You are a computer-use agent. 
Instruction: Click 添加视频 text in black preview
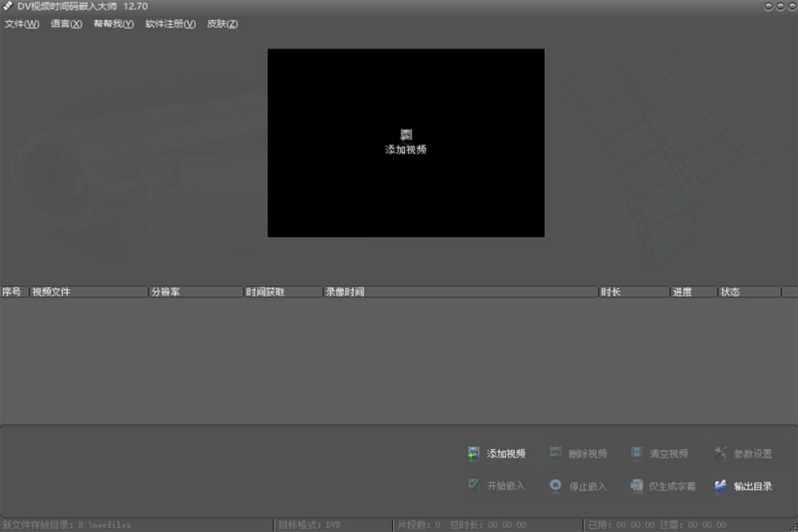click(406, 150)
